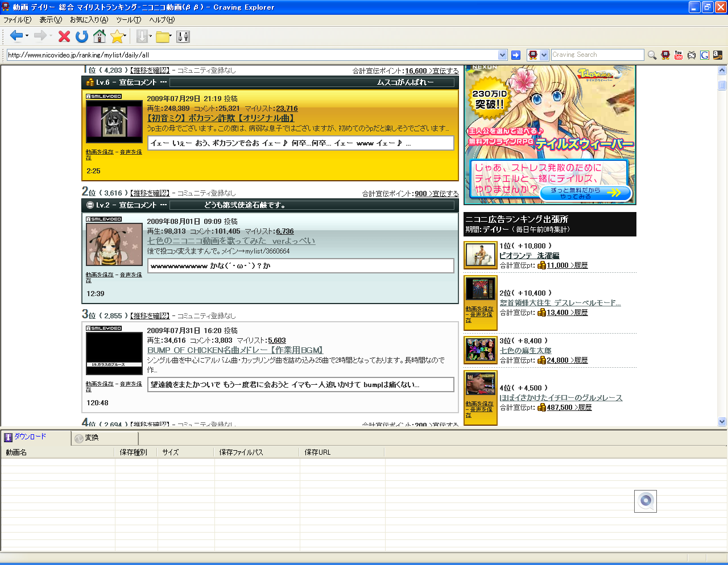
Task: Open the 怒首領蜂大往生 デスレーベルモード link
Action: 560,303
